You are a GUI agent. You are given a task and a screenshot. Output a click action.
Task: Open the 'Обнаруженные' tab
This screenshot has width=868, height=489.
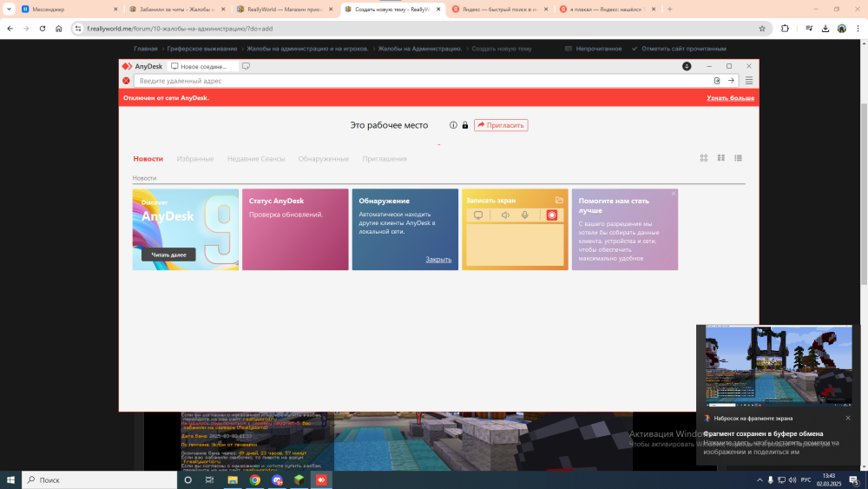tap(323, 158)
